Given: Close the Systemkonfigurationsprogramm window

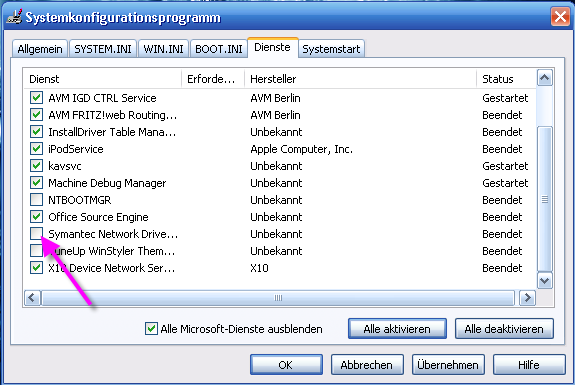Looking at the screenshot, I should click(560, 16).
